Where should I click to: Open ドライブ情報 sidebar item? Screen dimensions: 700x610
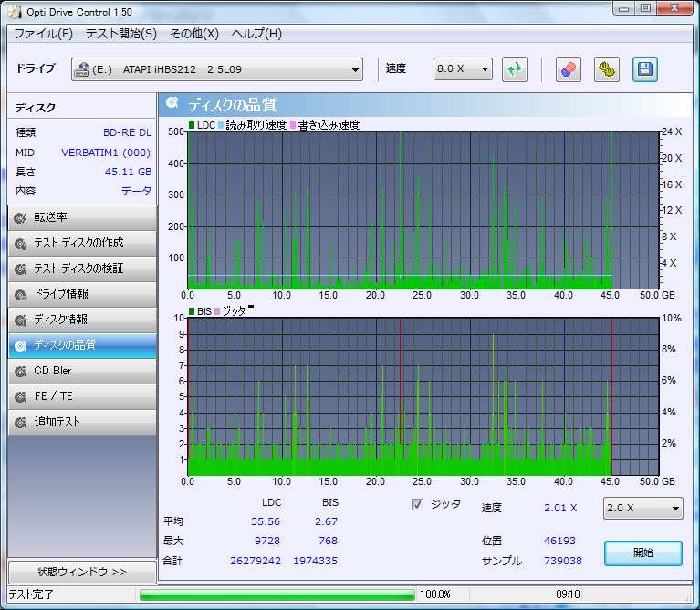(x=81, y=294)
